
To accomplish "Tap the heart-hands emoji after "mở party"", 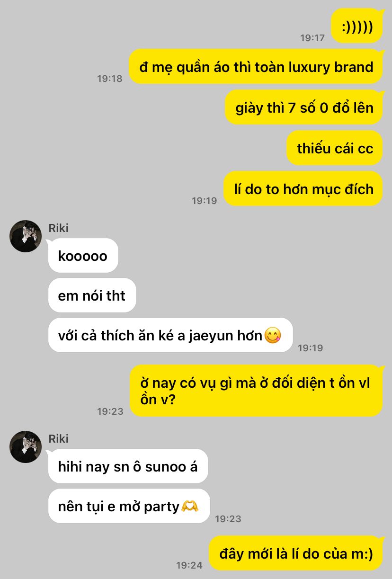I will click(x=189, y=507).
